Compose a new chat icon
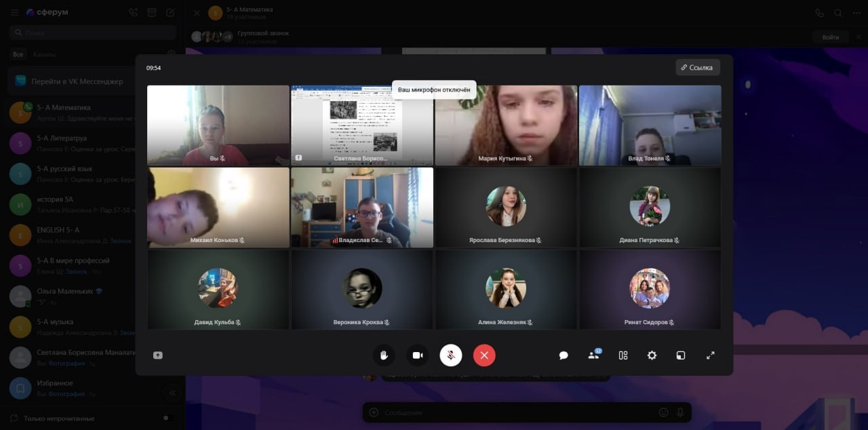Screen dimensions: 868x430 click(x=170, y=12)
